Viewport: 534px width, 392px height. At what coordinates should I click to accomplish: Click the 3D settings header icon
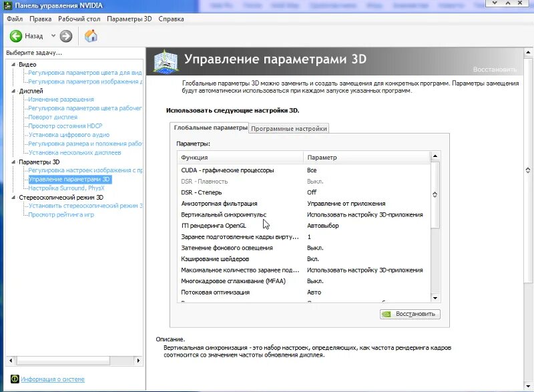pos(166,61)
